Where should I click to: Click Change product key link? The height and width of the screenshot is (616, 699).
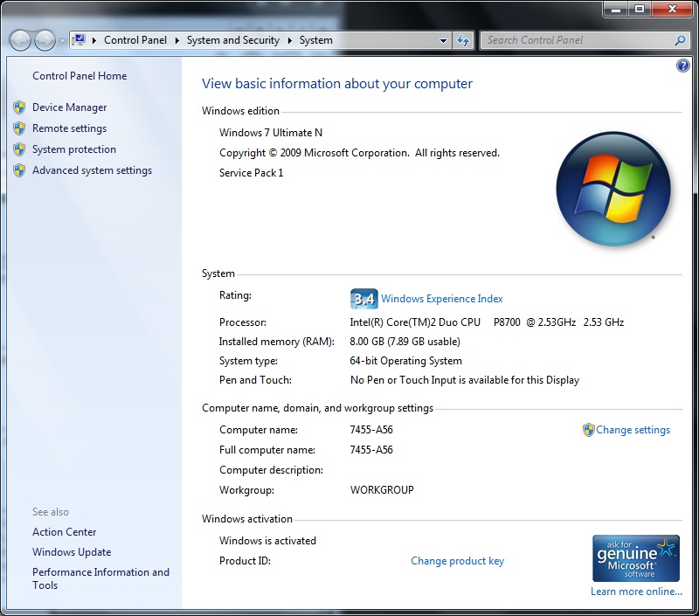click(x=457, y=561)
